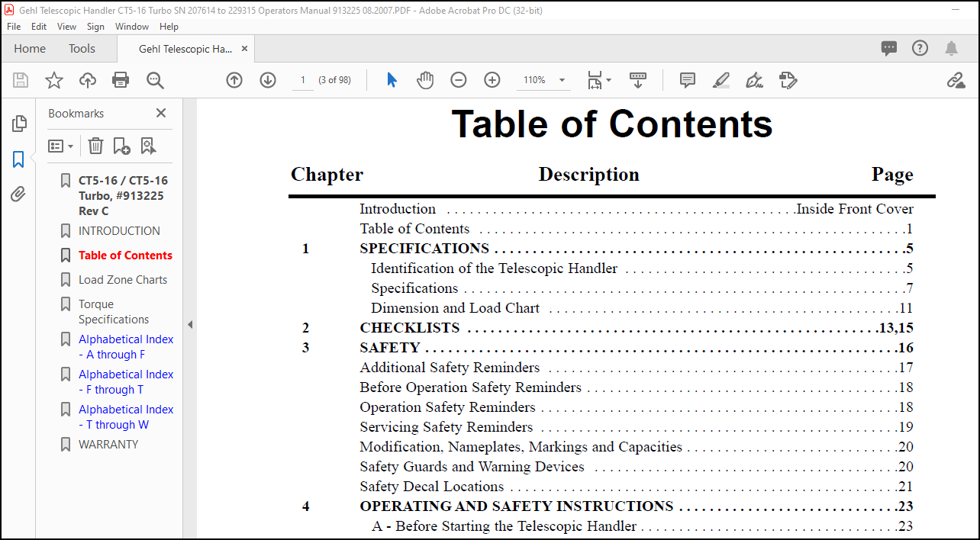Open Alphabetical Index A through F bookmark
The image size is (980, 540).
coord(126,346)
